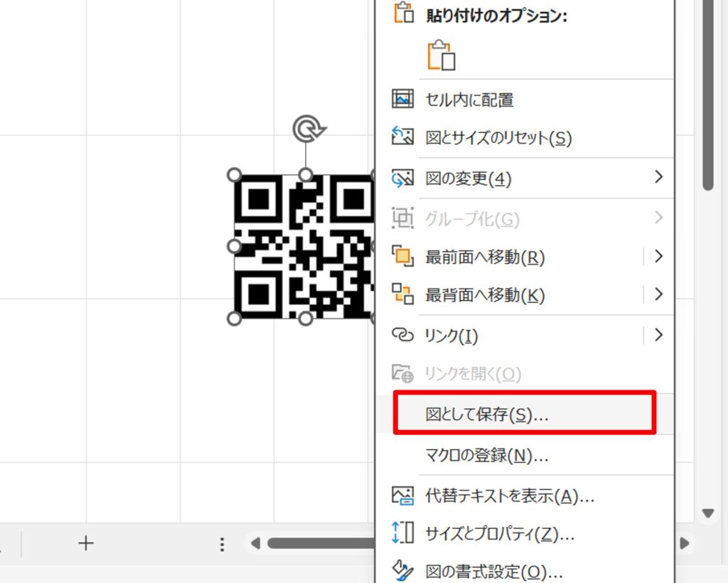Screen dimensions: 728x583
Task: Click the サイズとプロパティ icon
Action: tap(402, 533)
